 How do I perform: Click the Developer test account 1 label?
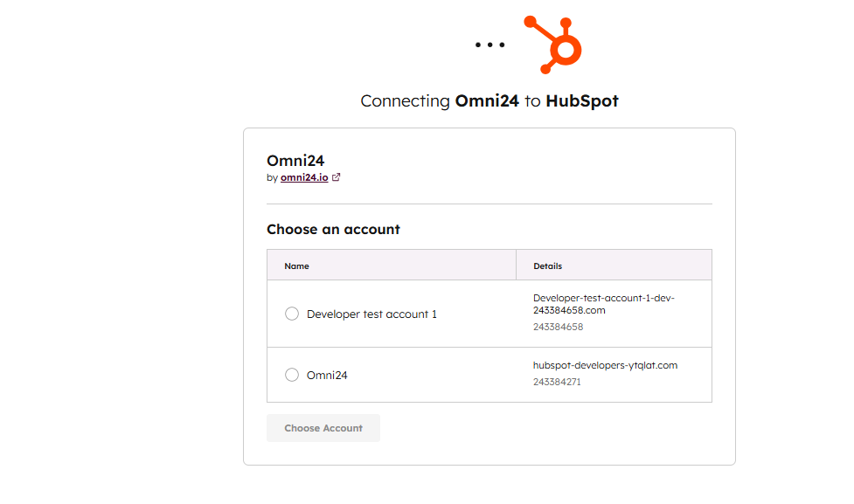click(371, 314)
